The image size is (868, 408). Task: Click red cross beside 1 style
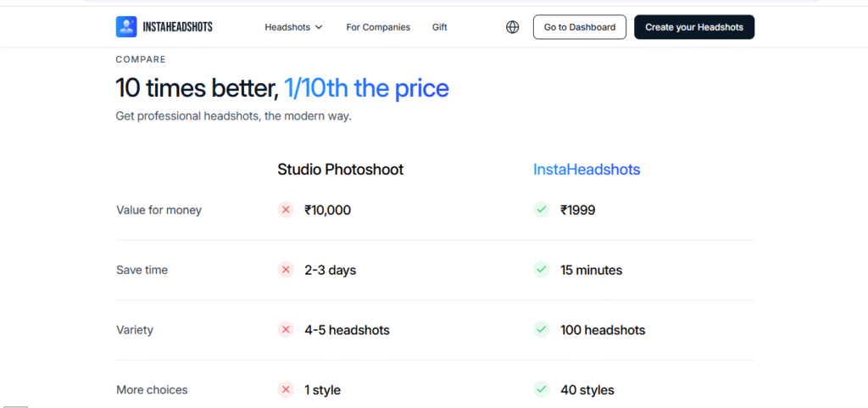tap(286, 389)
